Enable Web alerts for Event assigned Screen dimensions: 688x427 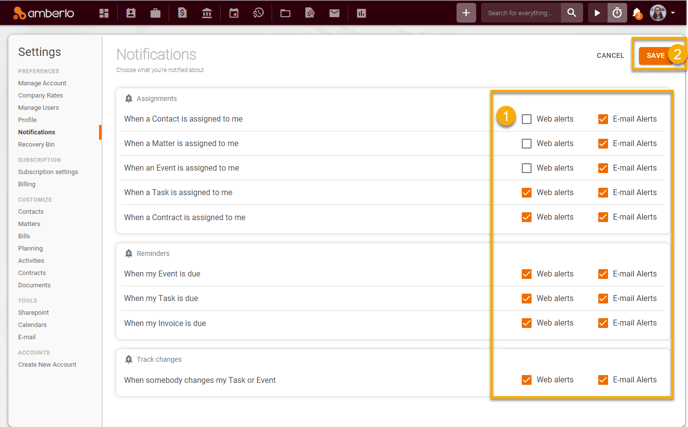click(527, 168)
